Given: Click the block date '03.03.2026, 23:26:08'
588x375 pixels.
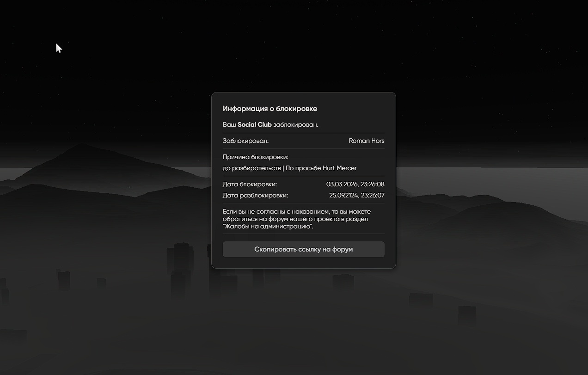Looking at the screenshot, I should tap(355, 184).
